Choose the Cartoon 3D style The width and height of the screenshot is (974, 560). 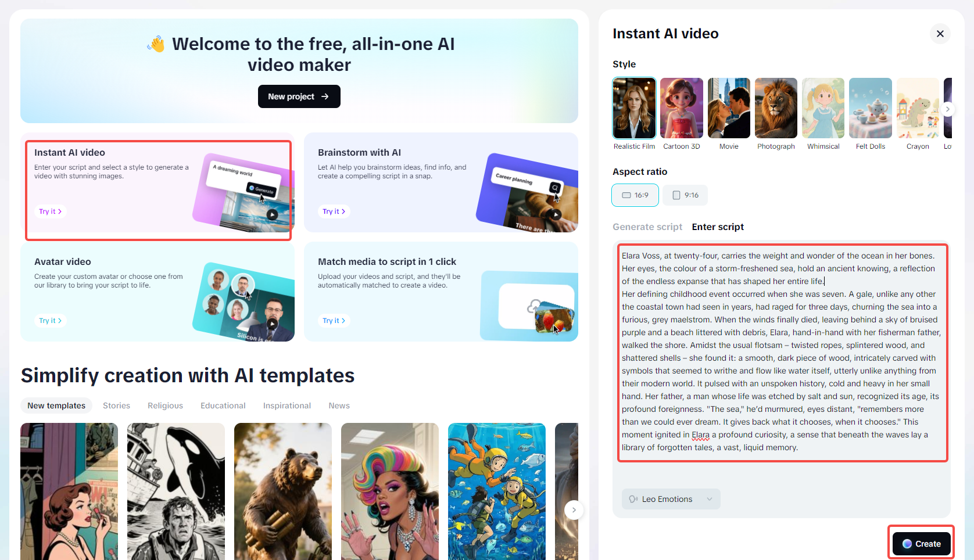pyautogui.click(x=682, y=108)
